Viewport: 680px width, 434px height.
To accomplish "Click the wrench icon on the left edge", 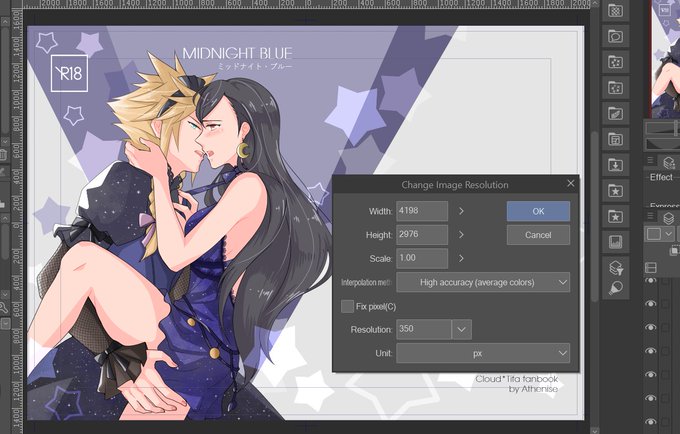I will coord(3,308).
